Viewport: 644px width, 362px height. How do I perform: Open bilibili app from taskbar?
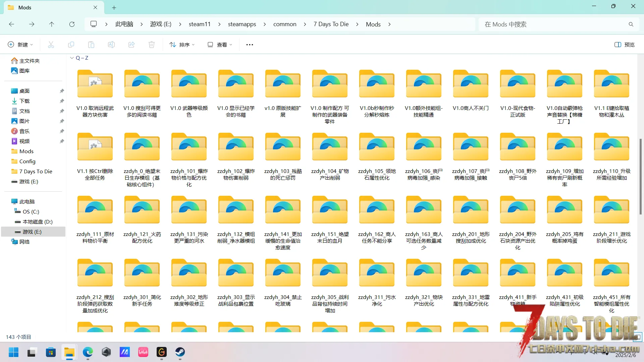[143, 352]
